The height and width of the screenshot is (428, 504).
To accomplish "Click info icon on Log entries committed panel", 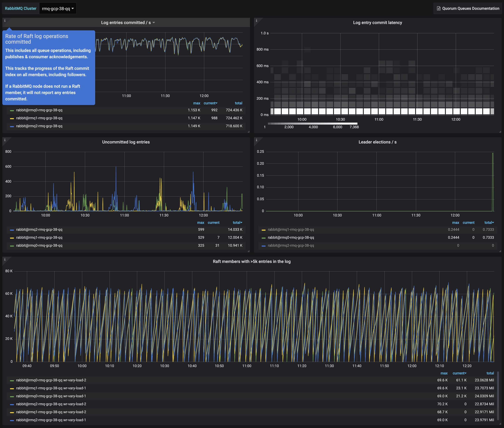I will 5,21.
